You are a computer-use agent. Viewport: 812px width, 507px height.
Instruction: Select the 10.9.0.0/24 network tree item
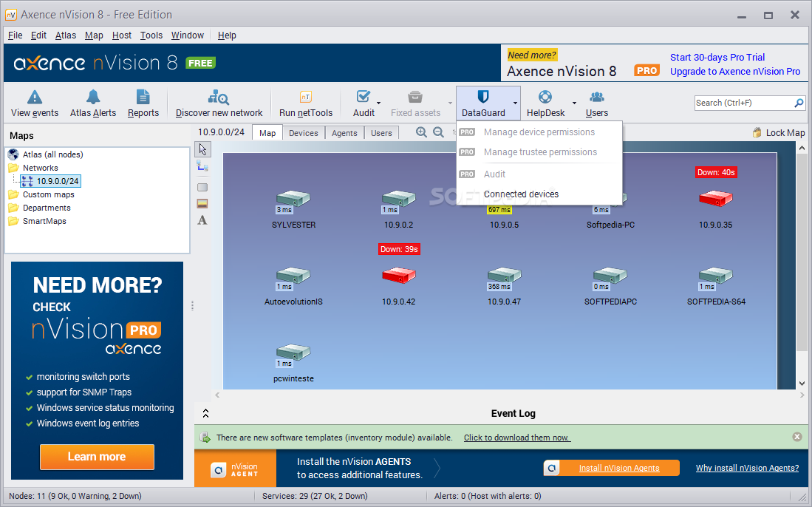click(x=51, y=181)
